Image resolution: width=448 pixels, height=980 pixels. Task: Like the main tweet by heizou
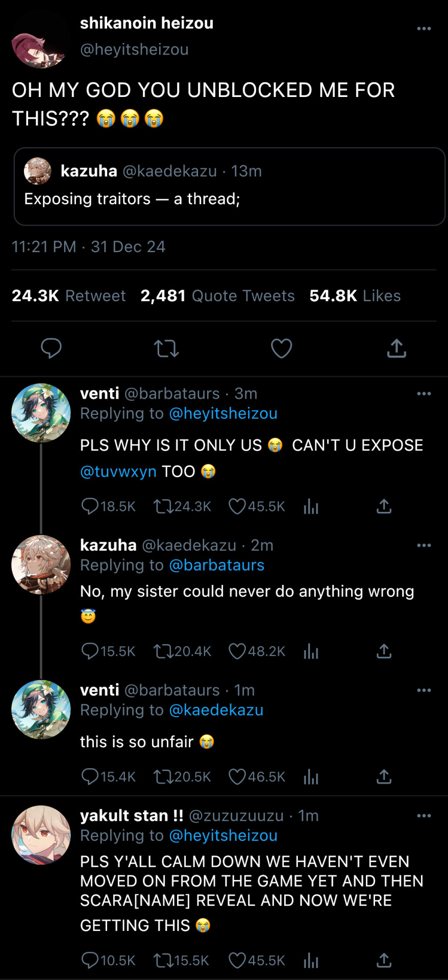click(281, 349)
